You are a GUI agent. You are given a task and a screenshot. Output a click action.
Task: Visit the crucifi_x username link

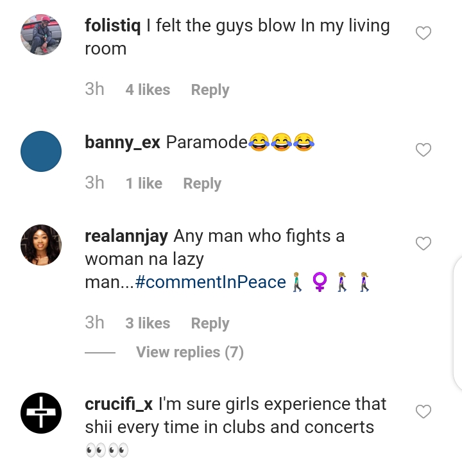(119, 404)
